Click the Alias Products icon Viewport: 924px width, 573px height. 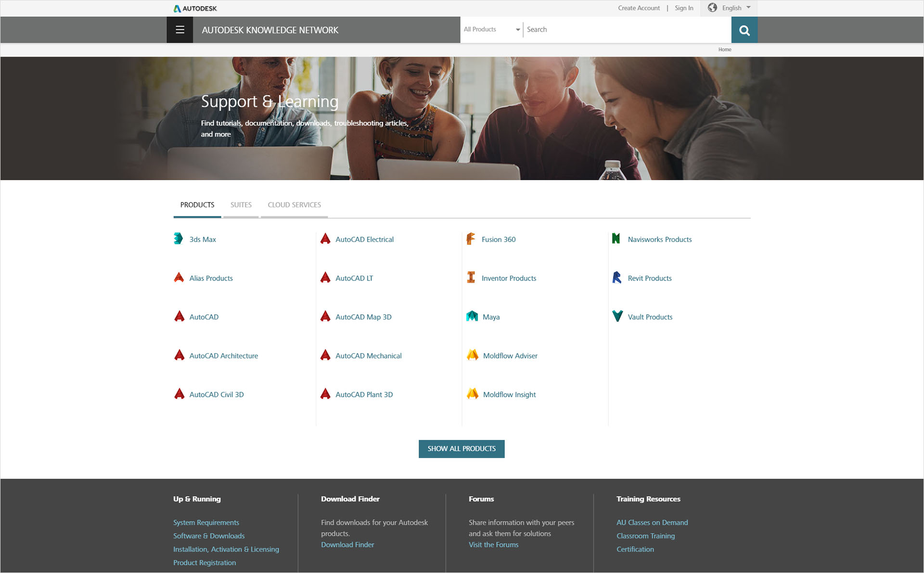pos(179,278)
